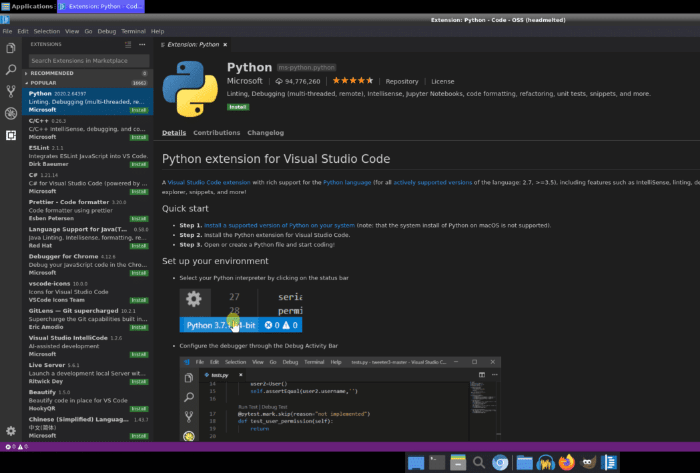Select the Extensions view icon
Image resolution: width=700 pixels, height=473 pixels.
(x=11, y=135)
